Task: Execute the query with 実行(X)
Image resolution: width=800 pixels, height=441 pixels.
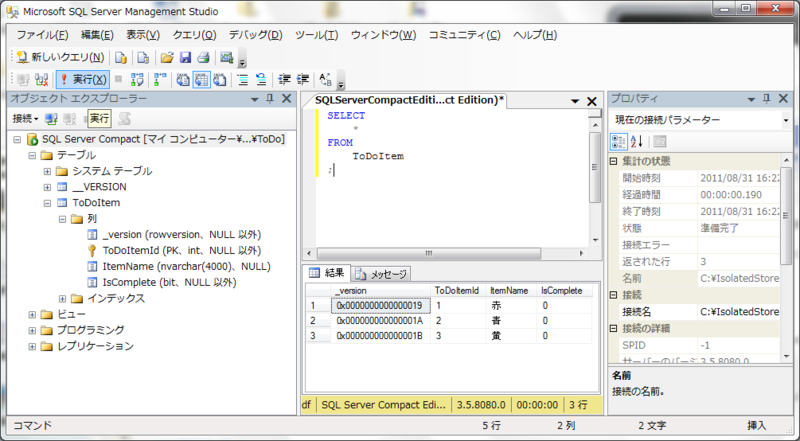Action: (x=83, y=79)
